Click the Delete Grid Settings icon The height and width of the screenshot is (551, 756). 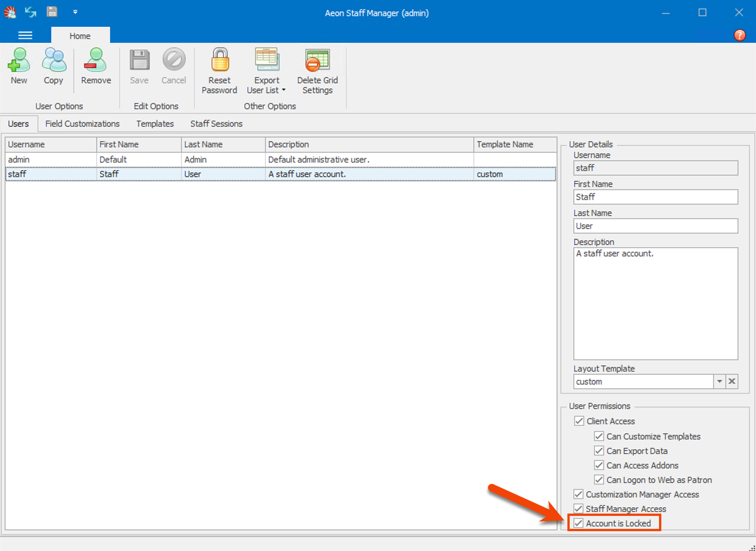pos(317,60)
